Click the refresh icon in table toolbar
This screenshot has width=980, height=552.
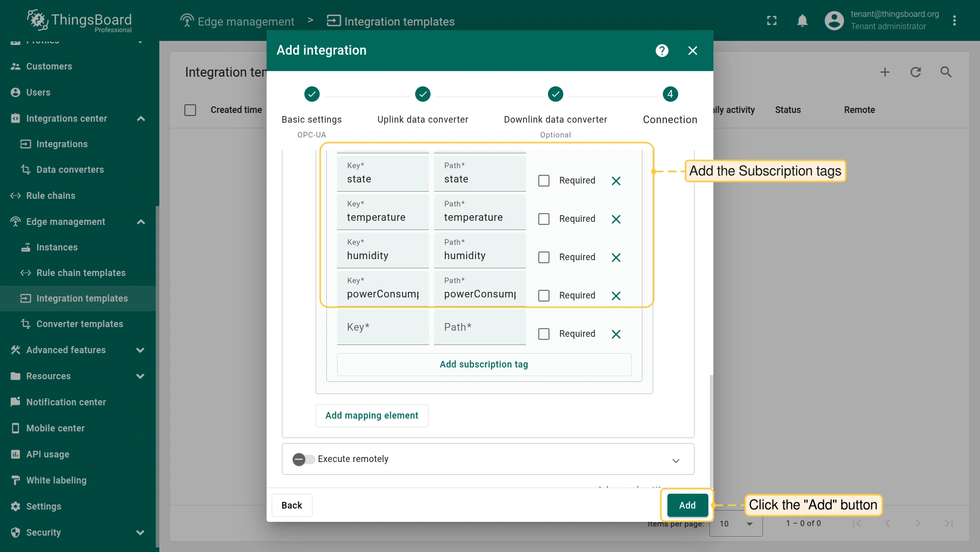(x=915, y=72)
